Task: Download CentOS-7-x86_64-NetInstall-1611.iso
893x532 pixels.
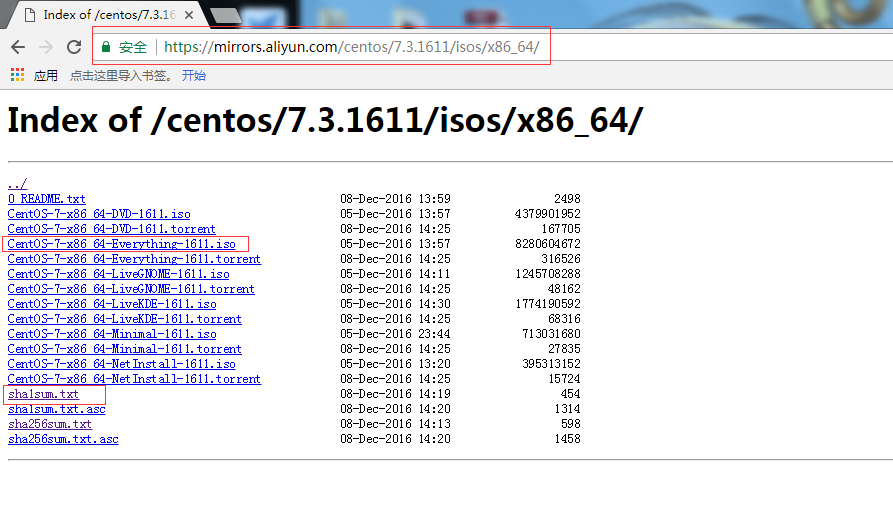Action: 121,363
